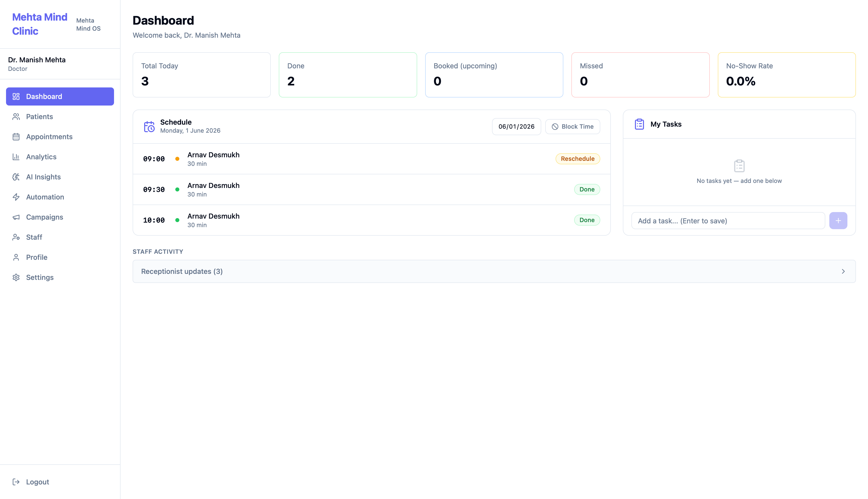This screenshot has height=499, width=868.
Task: Click the Mehta Mind Clinic logo
Action: (x=40, y=24)
